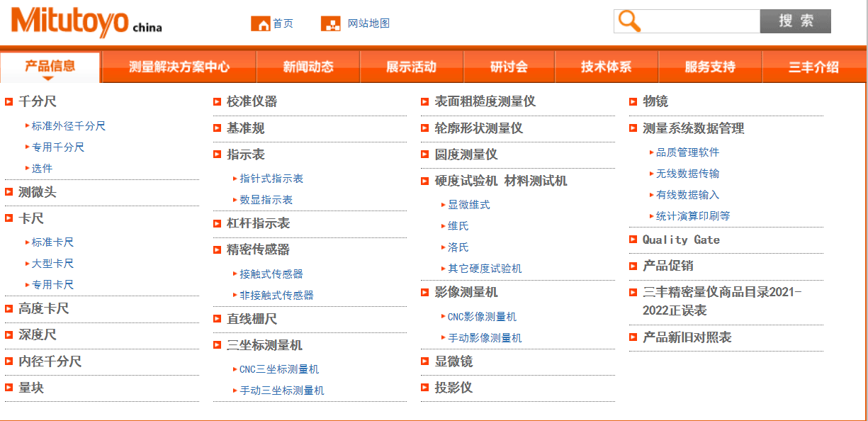This screenshot has width=868, height=421.
Task: Open the 展示活动 menu item
Action: 412,67
